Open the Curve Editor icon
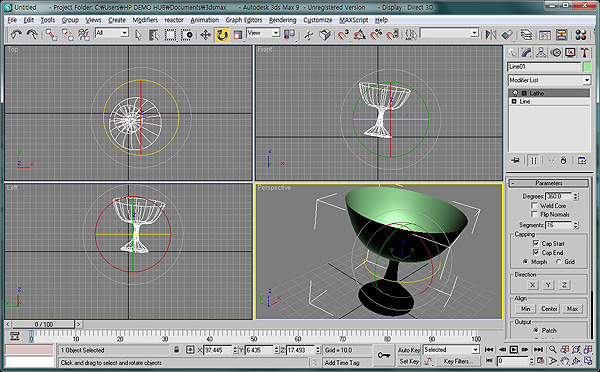The image size is (600, 372). tap(545, 35)
